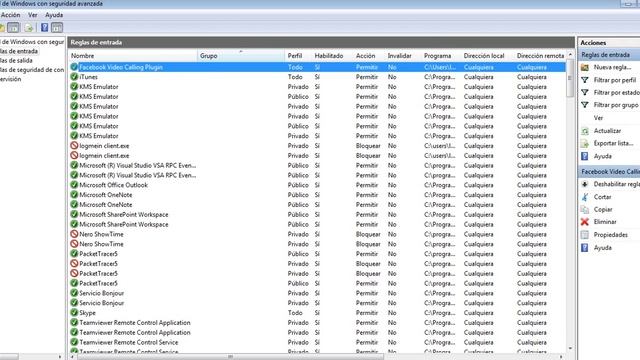Click the Exportar lista icon
This screenshot has width=640, height=360.
[x=585, y=143]
